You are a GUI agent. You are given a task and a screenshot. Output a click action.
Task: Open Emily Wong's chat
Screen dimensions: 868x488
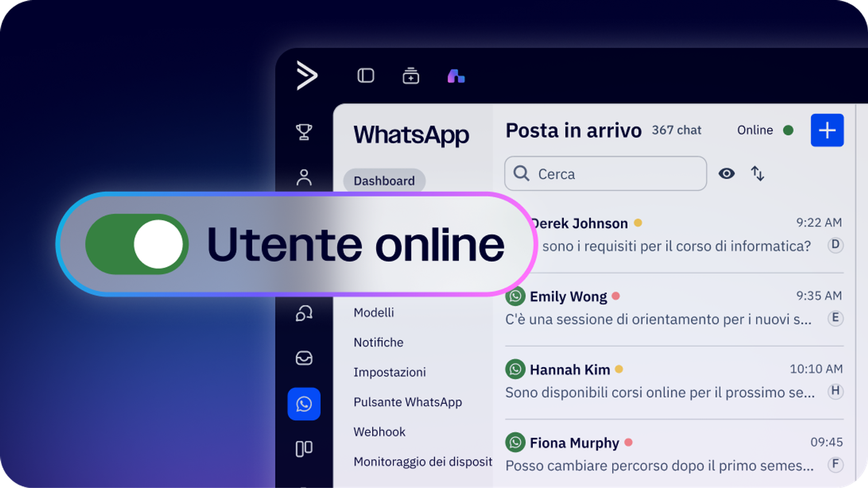(675, 309)
